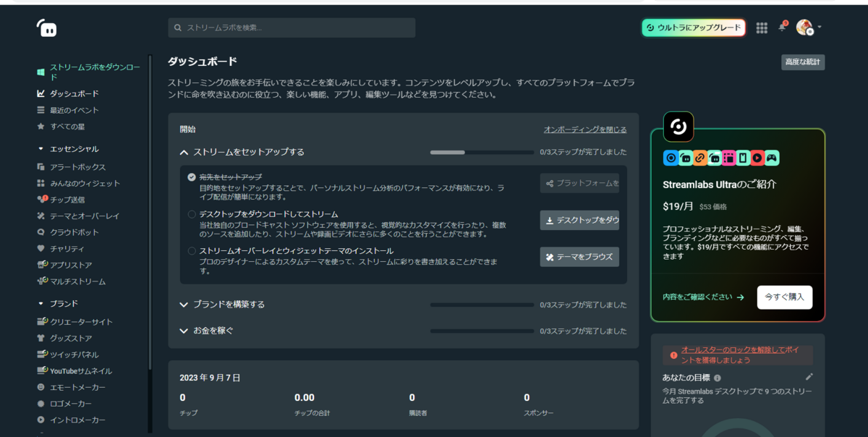868x437 pixels.
Task: Click the プラットフォームを button
Action: click(579, 183)
